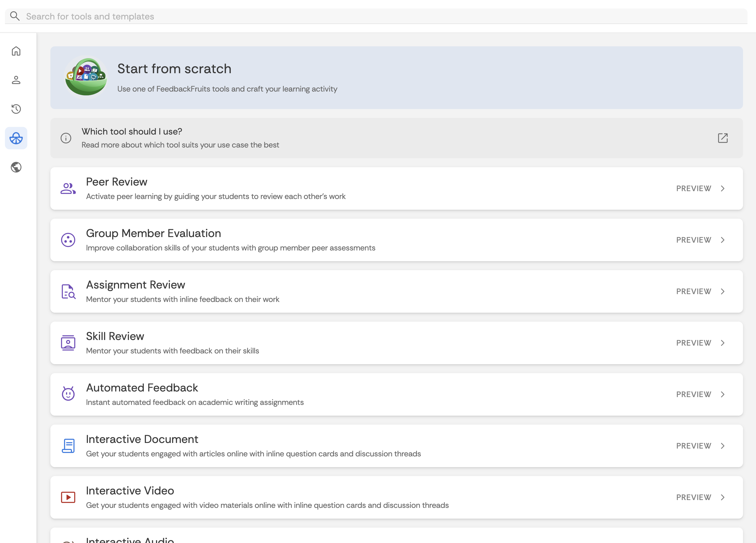Select the FeedbackFruits tools sidebar icon
The image size is (756, 543).
click(x=16, y=138)
